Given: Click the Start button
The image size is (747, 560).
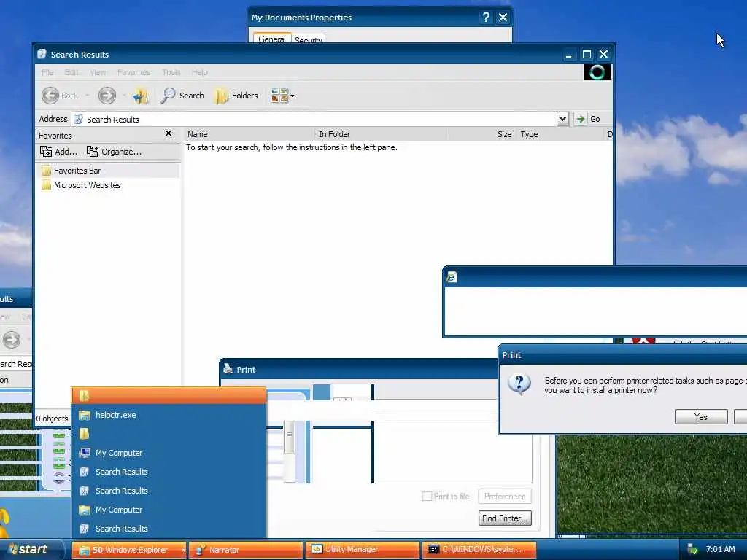Looking at the screenshot, I should click(x=29, y=550).
